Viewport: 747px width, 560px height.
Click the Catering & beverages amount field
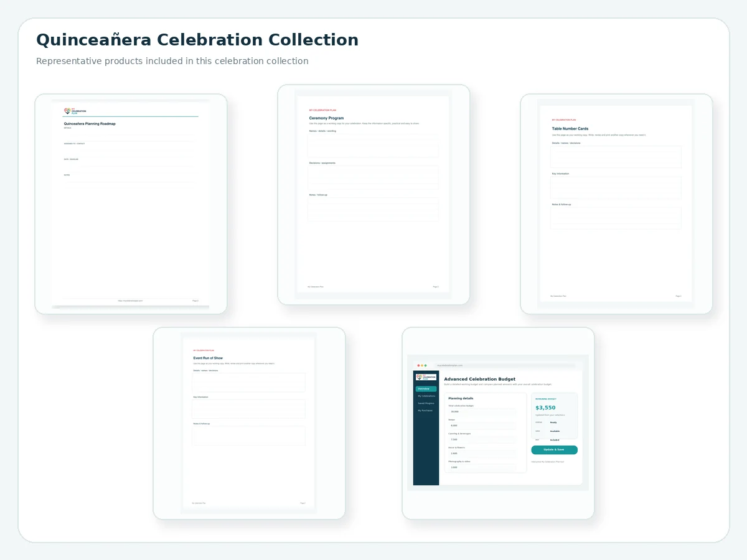[482, 439]
